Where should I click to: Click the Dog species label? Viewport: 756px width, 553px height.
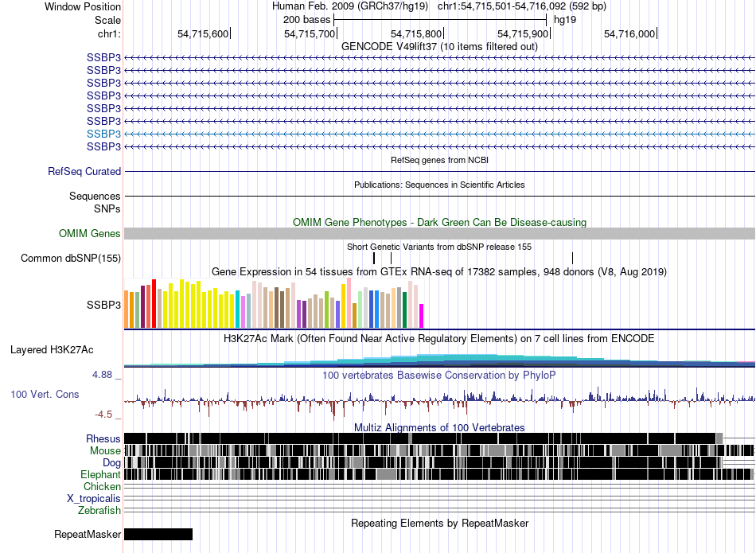pos(112,463)
